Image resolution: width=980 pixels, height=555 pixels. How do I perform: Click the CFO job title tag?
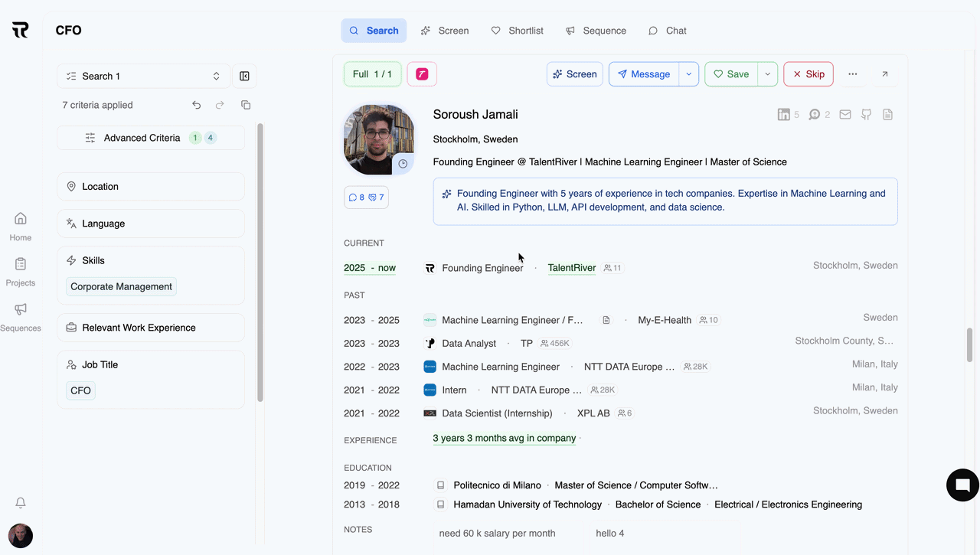click(80, 390)
